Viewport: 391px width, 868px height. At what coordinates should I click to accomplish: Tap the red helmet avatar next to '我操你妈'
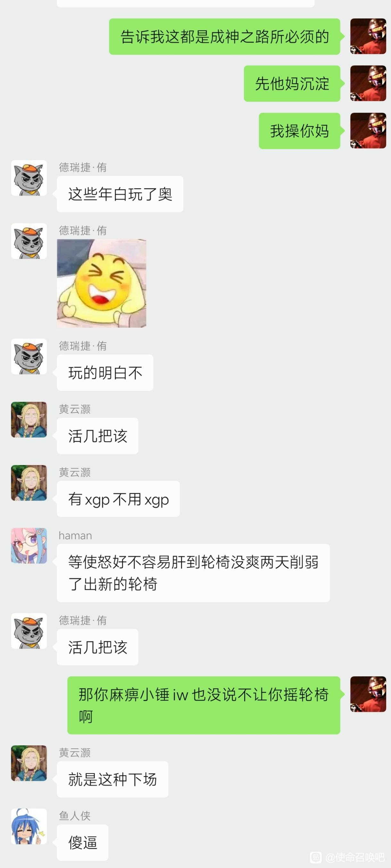pos(368,130)
